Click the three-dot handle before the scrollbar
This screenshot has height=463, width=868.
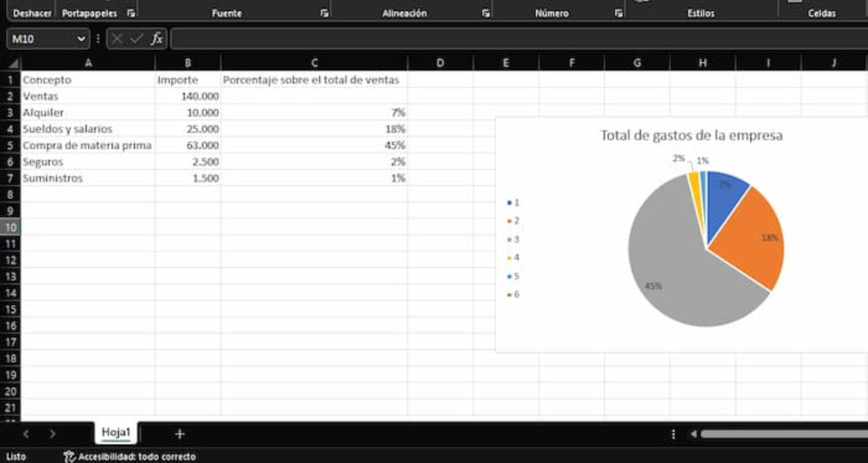pos(673,434)
